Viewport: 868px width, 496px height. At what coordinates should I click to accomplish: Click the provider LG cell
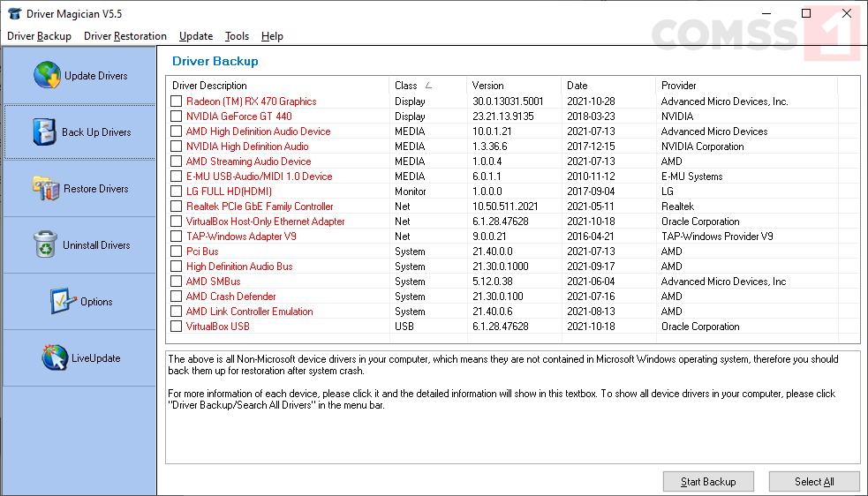click(667, 191)
